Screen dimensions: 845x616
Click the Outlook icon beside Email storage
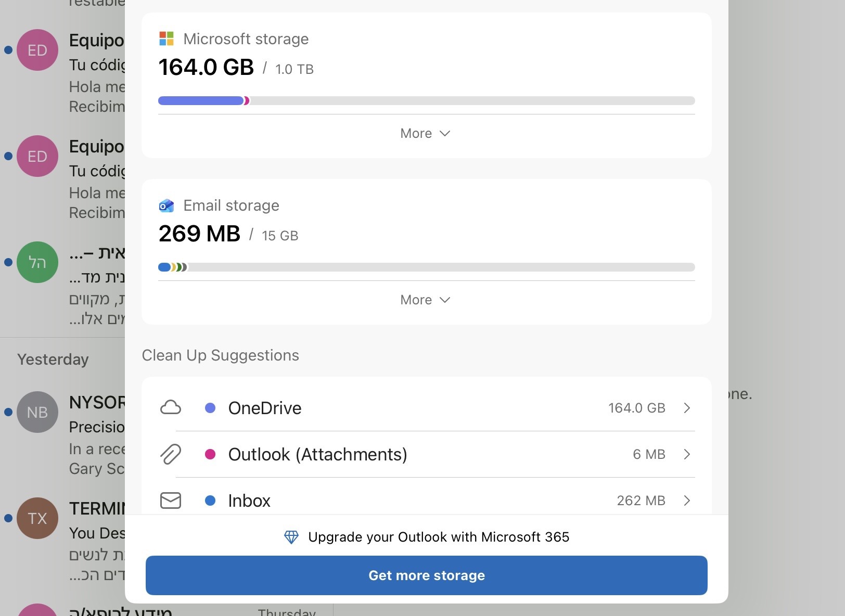coord(166,206)
